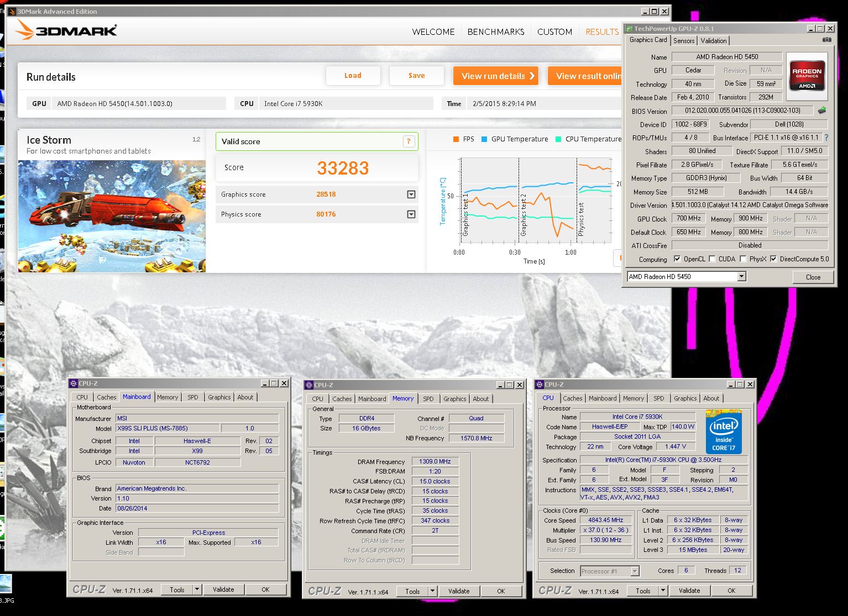This screenshot has width=848, height=616.
Task: Click Validate in Mainboard CPU-Z window
Action: (x=223, y=589)
